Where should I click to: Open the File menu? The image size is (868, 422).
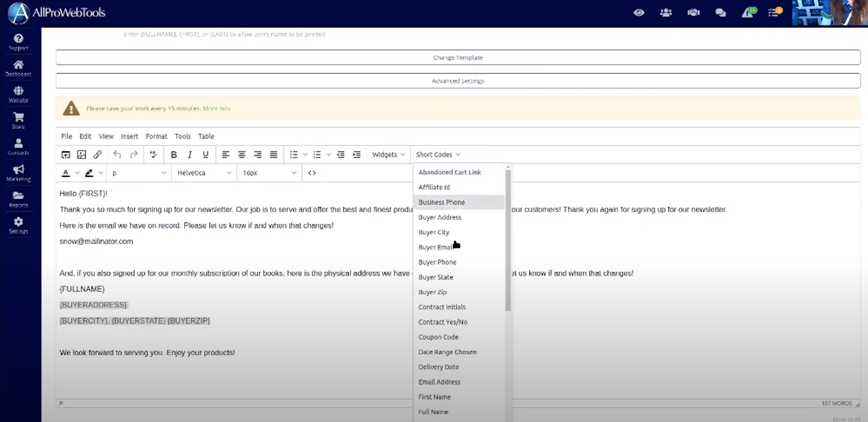[67, 136]
